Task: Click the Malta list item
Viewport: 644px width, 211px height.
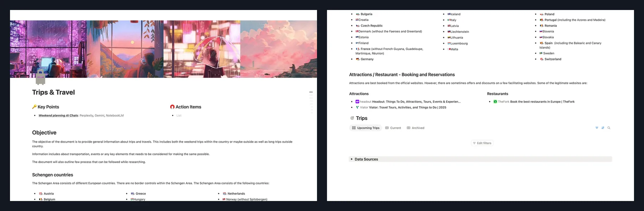Action: pos(453,49)
